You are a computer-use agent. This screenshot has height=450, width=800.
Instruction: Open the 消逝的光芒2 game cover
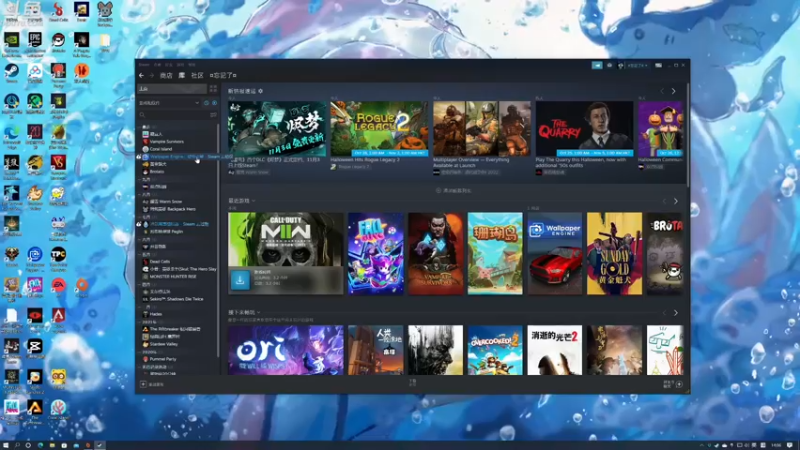coord(555,350)
